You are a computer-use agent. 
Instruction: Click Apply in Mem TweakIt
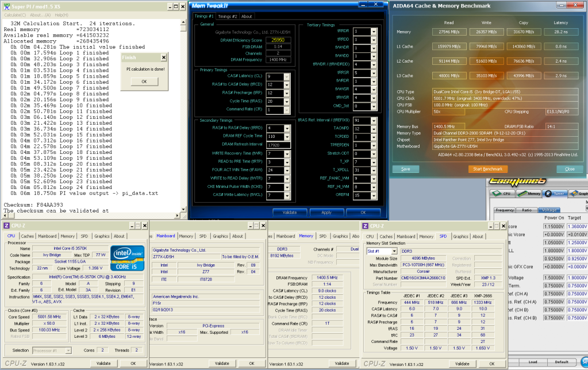(326, 213)
